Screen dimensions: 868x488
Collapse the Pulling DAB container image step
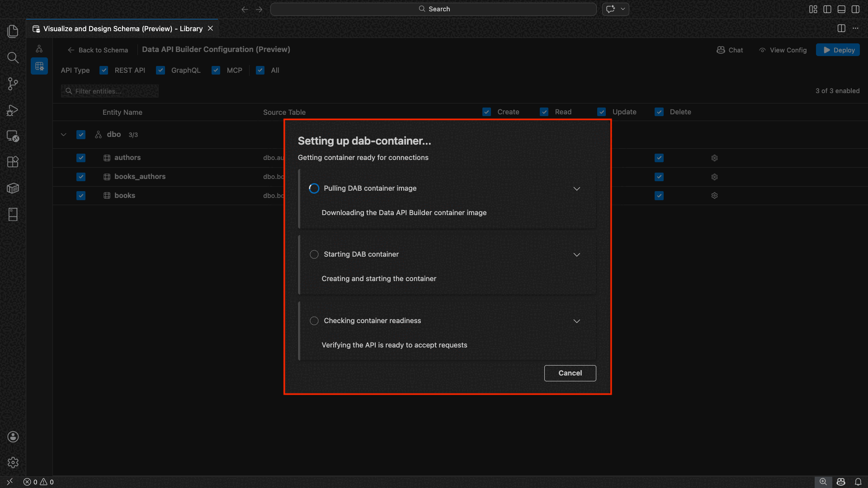click(576, 188)
